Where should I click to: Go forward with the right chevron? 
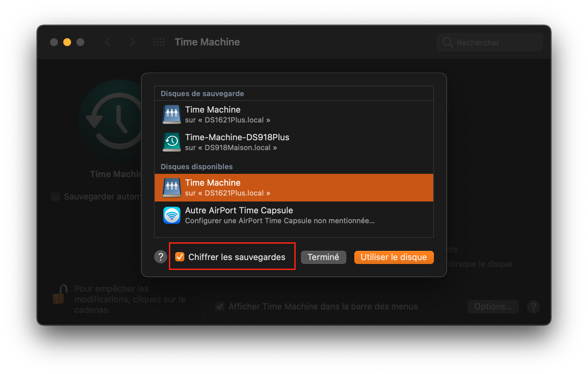tap(132, 42)
